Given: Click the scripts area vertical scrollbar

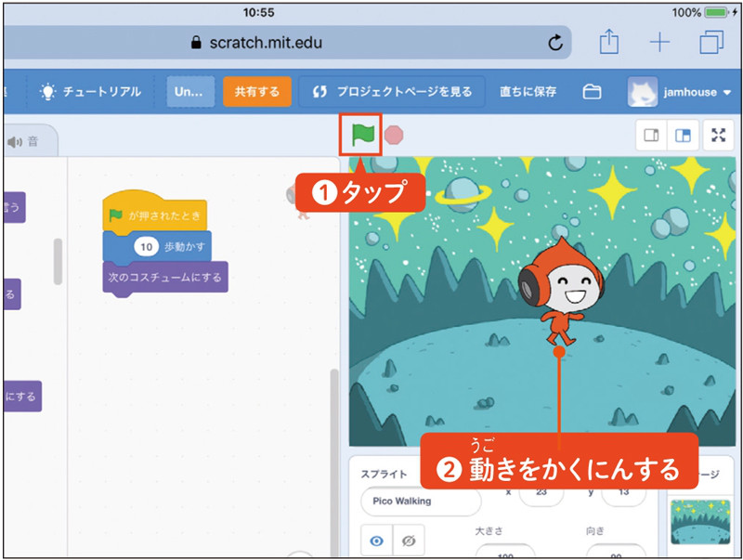Looking at the screenshot, I should [334, 462].
